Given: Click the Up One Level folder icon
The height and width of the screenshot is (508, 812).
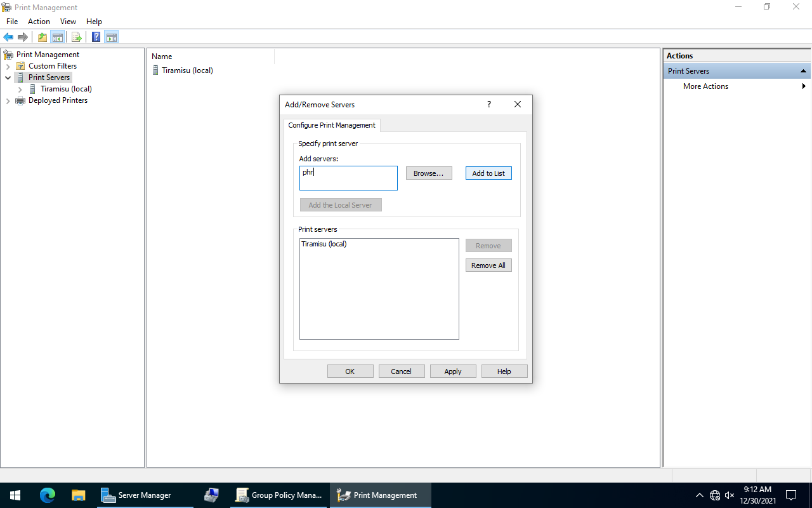Looking at the screenshot, I should (42, 37).
